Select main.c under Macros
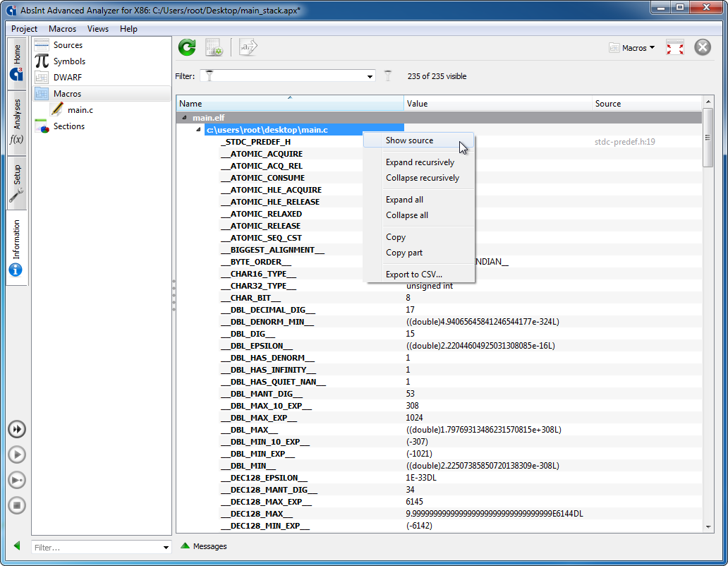 pyautogui.click(x=80, y=110)
